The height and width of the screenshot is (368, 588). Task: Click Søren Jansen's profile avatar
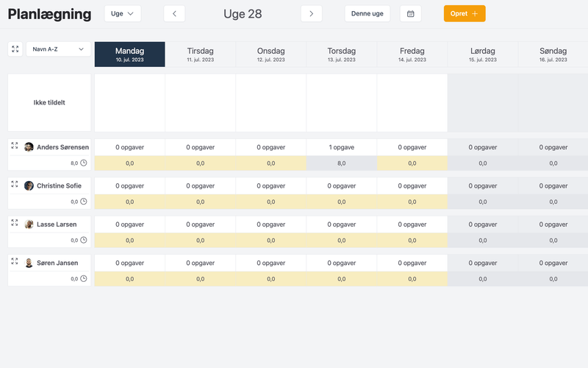tap(29, 263)
